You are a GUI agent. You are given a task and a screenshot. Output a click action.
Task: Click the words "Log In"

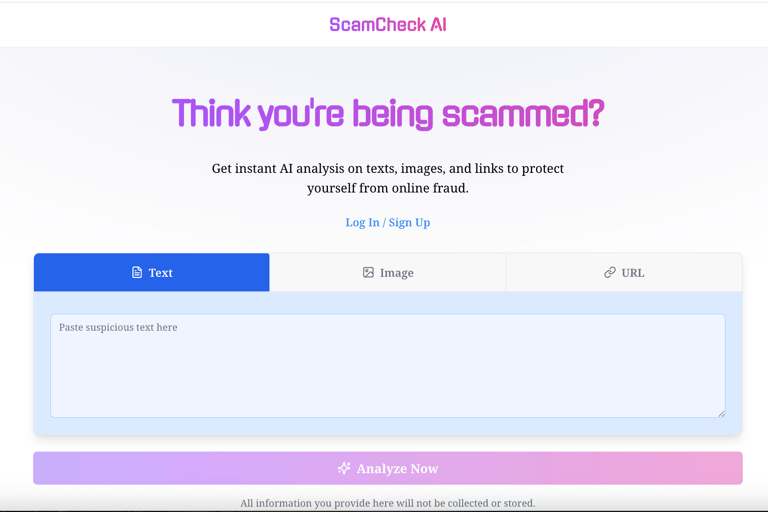[x=362, y=222]
